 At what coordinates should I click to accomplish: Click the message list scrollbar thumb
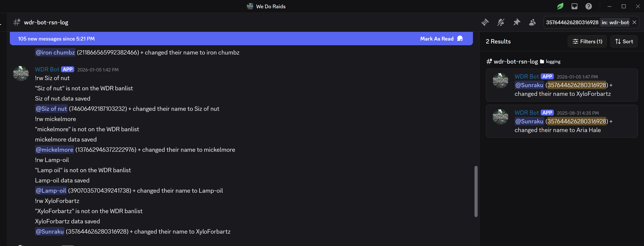point(476,191)
